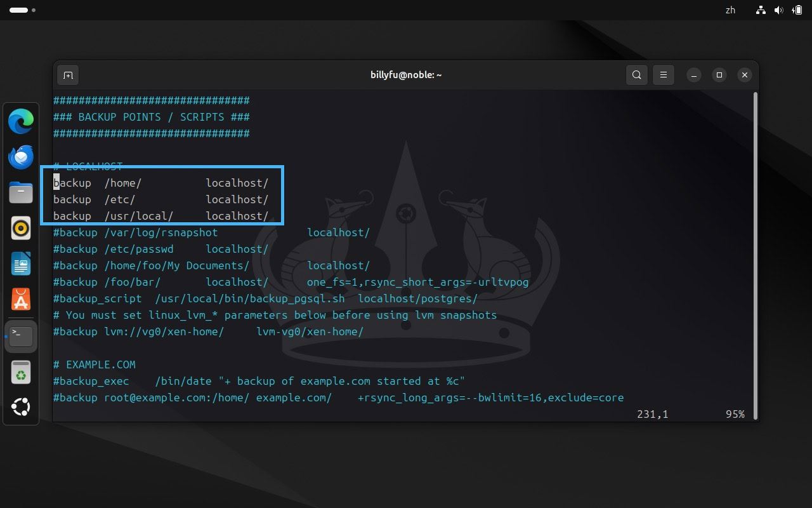Image resolution: width=812 pixels, height=508 pixels.
Task: Show applications via Ubuntu logo icon
Action: (x=21, y=407)
